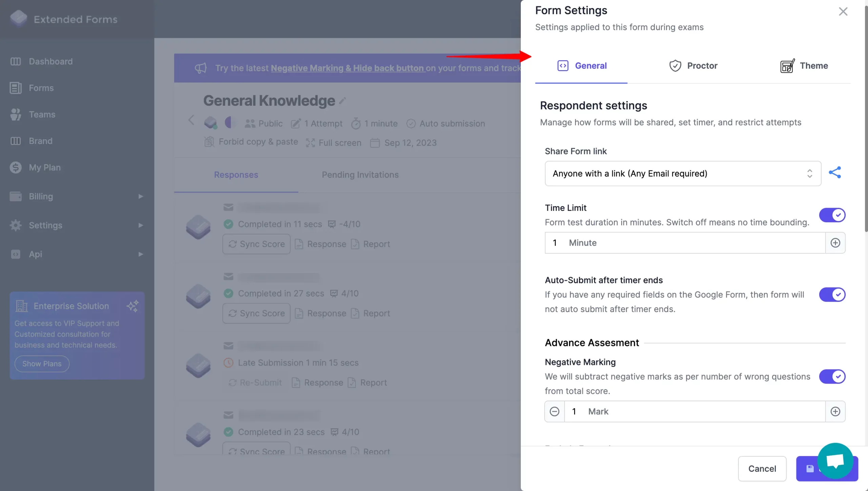This screenshot has width=868, height=491.
Task: Edit the General Knowledge title with pencil icon
Action: pyautogui.click(x=342, y=100)
